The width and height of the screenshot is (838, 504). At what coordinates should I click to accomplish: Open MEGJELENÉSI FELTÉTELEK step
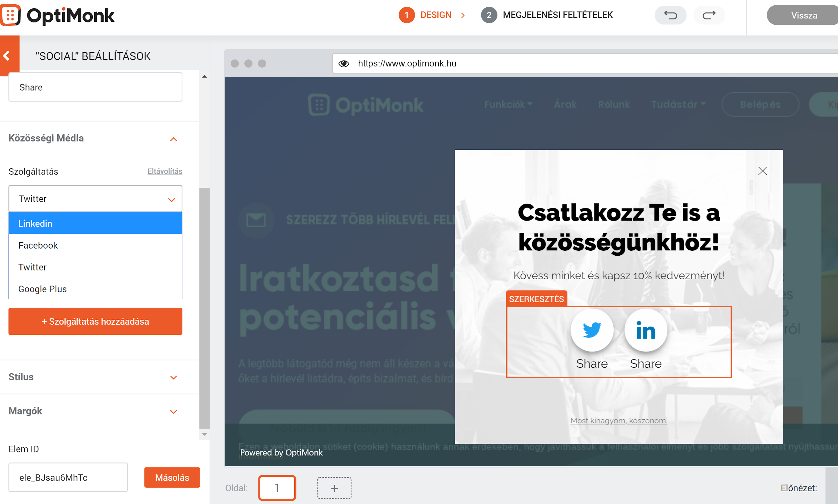pos(557,15)
